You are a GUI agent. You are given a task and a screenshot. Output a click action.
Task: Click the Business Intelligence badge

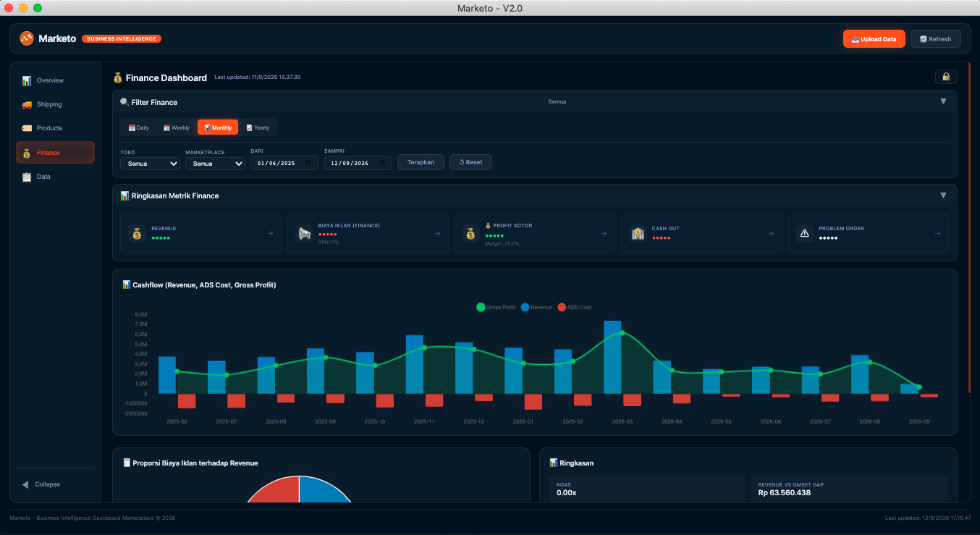(x=122, y=38)
